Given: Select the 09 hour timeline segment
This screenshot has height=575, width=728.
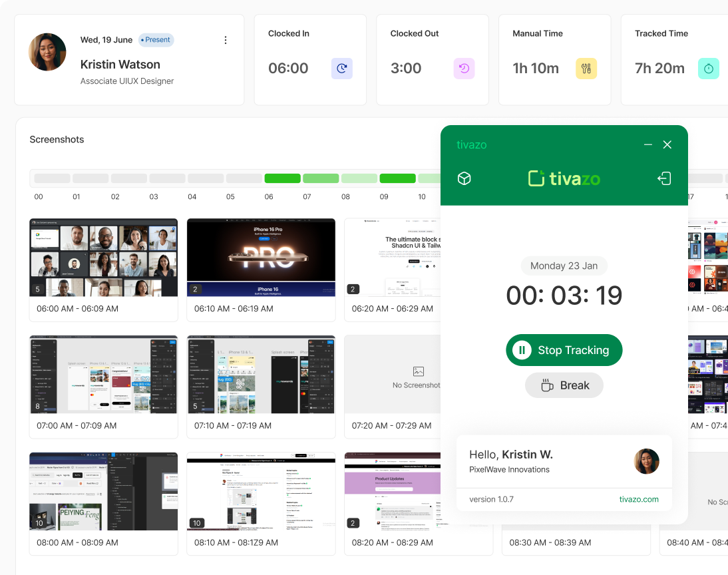Looking at the screenshot, I should click(397, 178).
